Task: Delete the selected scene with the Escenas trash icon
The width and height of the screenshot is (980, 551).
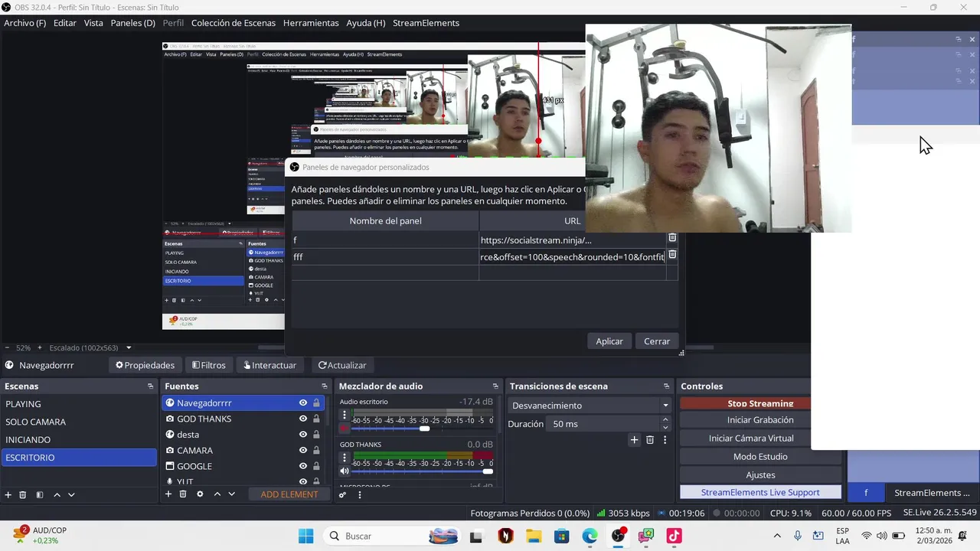Action: click(23, 494)
